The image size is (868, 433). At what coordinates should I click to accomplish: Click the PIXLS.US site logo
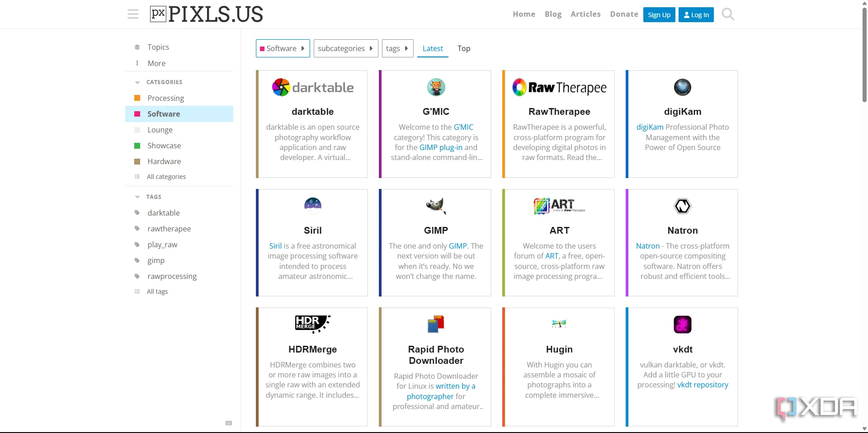[x=207, y=14]
